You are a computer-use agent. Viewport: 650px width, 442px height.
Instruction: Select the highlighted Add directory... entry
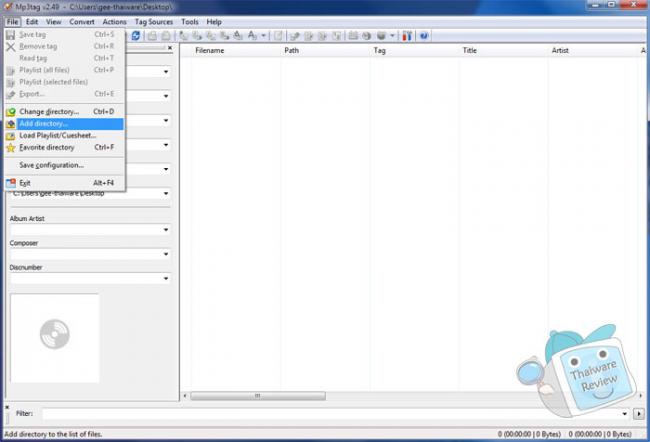65,124
